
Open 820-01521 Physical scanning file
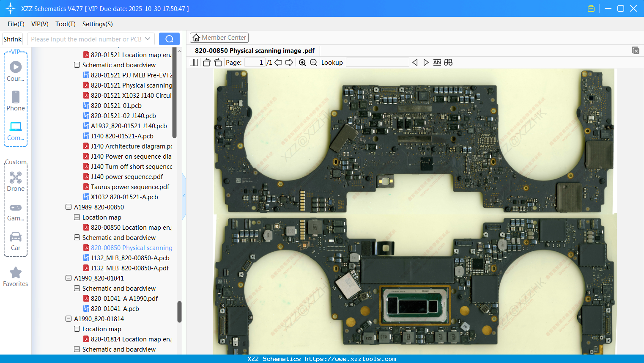(127, 85)
